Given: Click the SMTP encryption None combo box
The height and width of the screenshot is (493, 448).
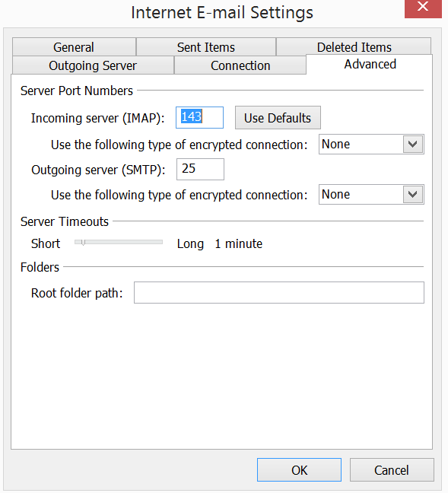Looking at the screenshot, I should [x=371, y=195].
